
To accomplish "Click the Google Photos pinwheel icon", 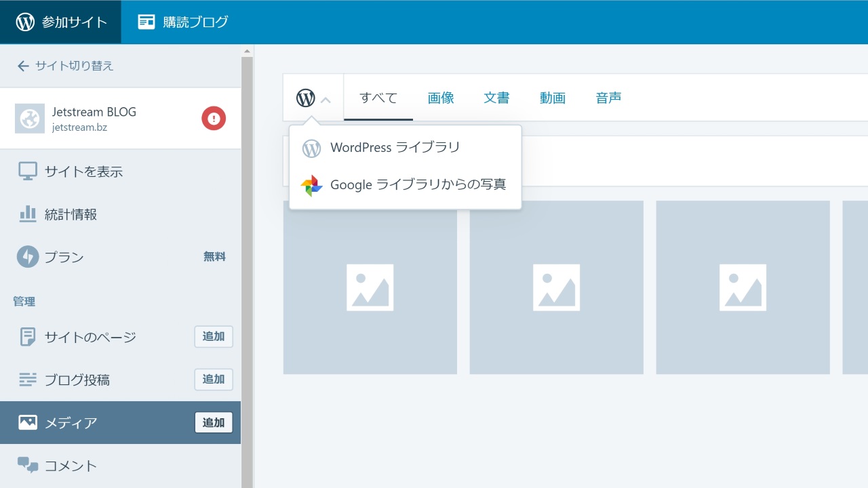I will [311, 185].
